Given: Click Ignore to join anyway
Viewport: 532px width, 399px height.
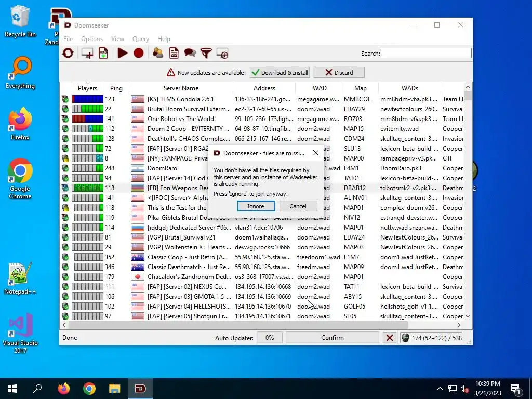Looking at the screenshot, I should pos(256,206).
